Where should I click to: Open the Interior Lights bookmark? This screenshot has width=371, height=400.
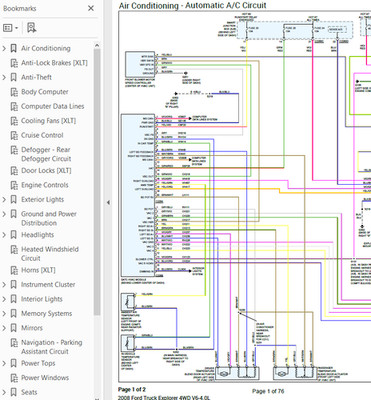(42, 299)
